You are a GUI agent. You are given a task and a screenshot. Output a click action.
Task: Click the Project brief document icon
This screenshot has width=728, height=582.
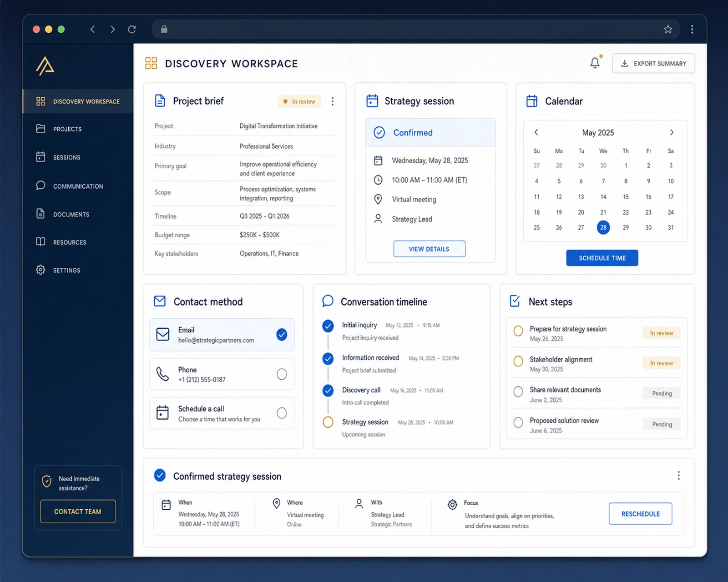160,100
